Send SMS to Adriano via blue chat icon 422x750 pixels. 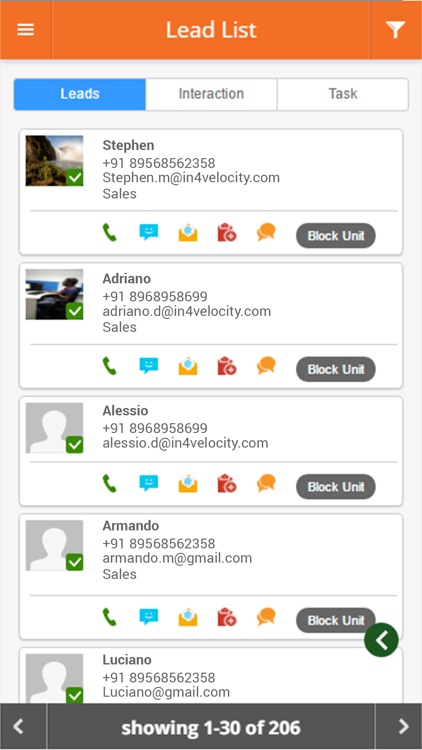pyautogui.click(x=149, y=366)
